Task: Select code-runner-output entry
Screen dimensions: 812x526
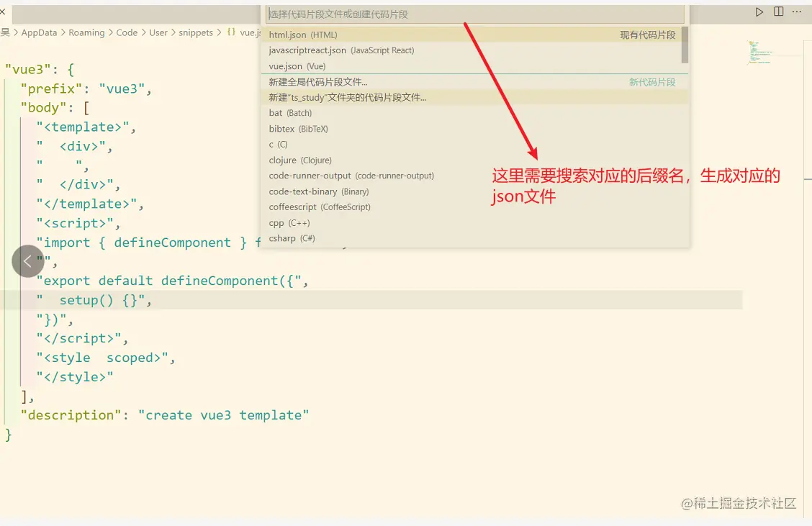Action: tap(475, 176)
